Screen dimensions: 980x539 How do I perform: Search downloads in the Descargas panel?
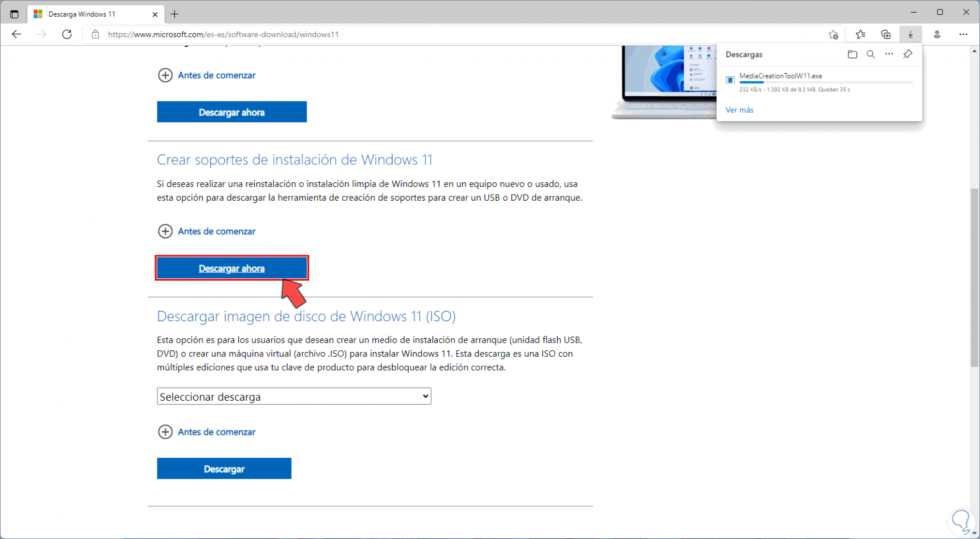tap(871, 55)
